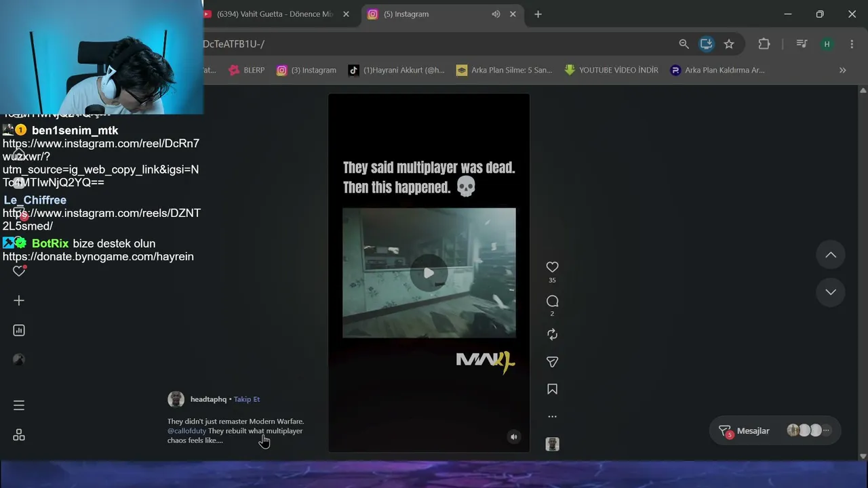Mute the Instagram tab via speaker icon

point(496,14)
